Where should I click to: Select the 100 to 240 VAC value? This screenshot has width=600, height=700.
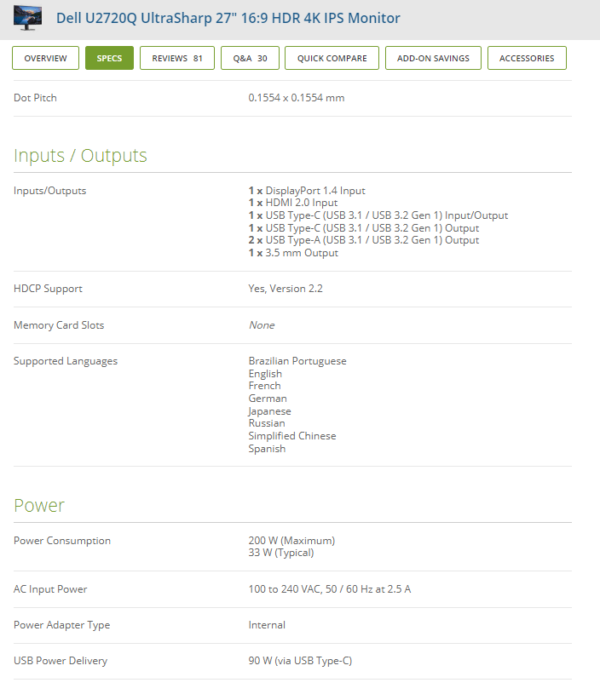click(330, 589)
